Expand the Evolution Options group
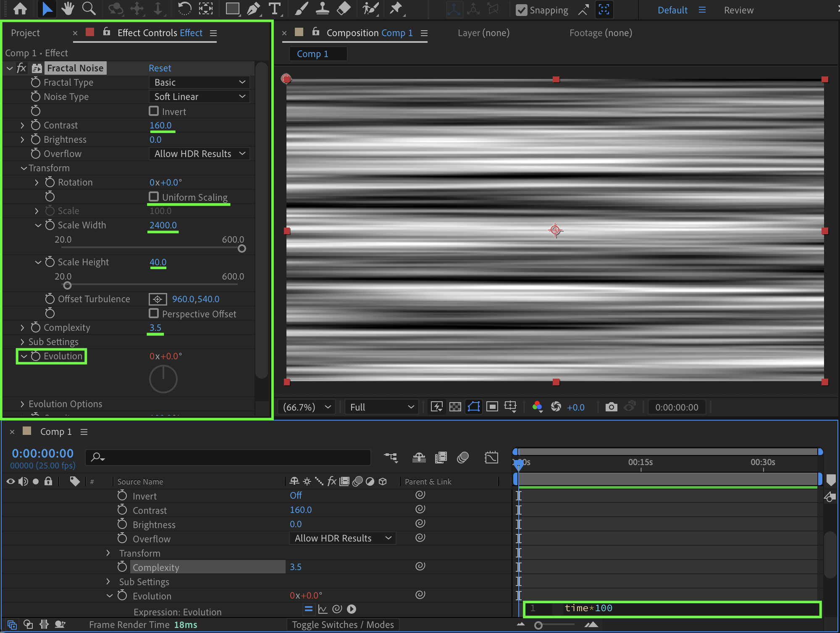Image resolution: width=840 pixels, height=633 pixels. point(23,404)
